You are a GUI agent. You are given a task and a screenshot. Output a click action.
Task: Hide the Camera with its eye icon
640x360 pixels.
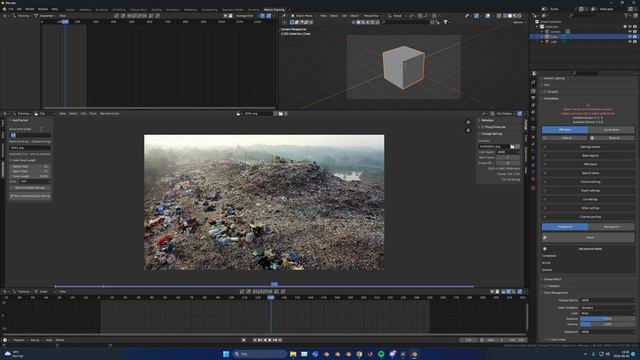(630, 31)
